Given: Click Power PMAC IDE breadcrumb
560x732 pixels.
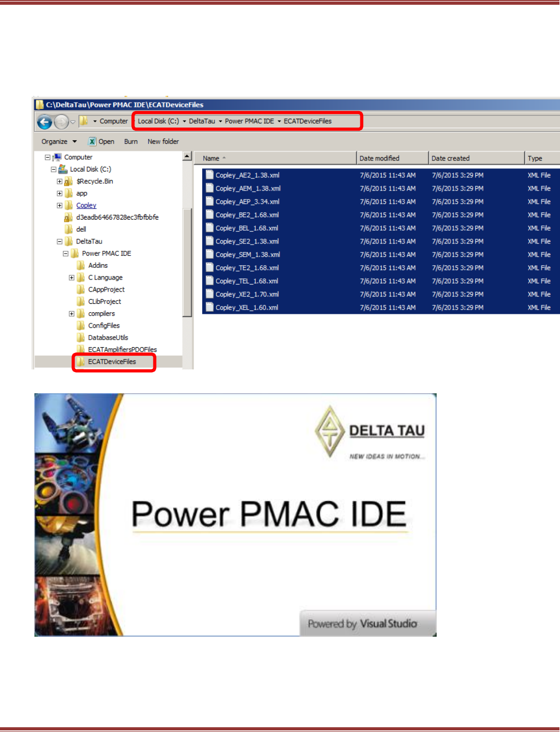Looking at the screenshot, I should 249,121.
